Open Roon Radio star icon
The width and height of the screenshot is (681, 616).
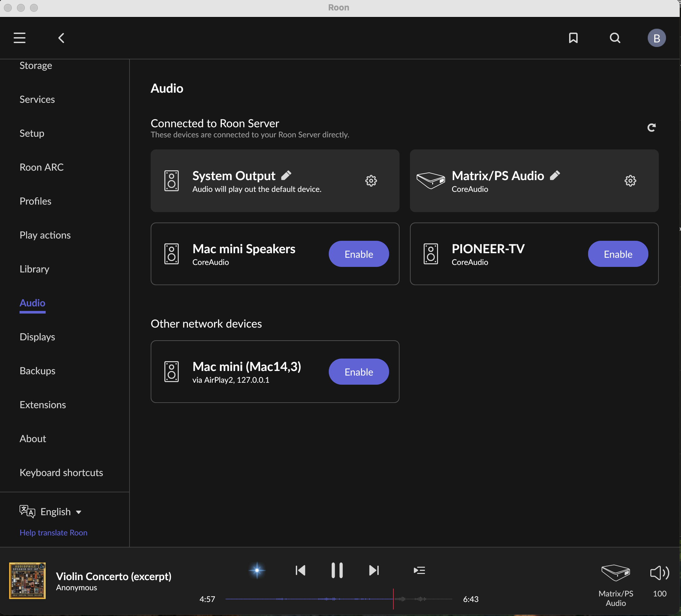tap(257, 570)
